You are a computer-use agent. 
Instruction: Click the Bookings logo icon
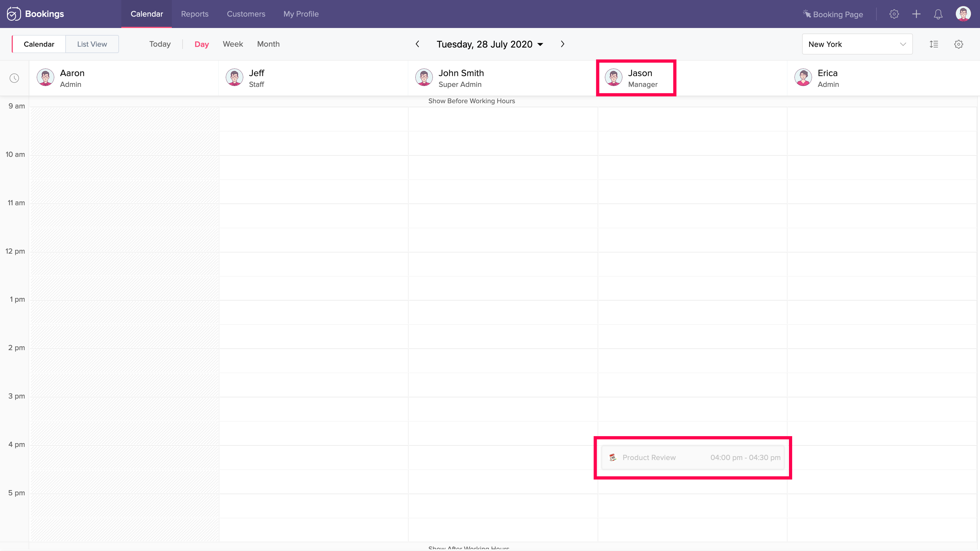14,14
